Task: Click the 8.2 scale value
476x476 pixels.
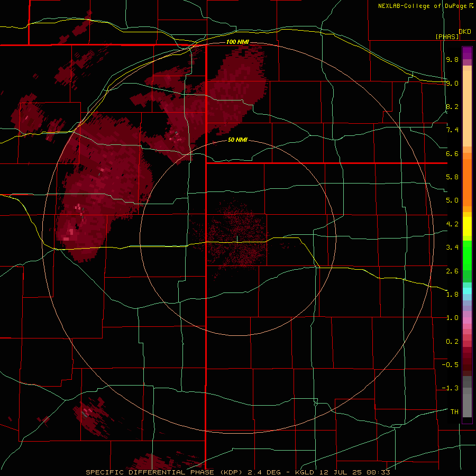Action: (452, 106)
